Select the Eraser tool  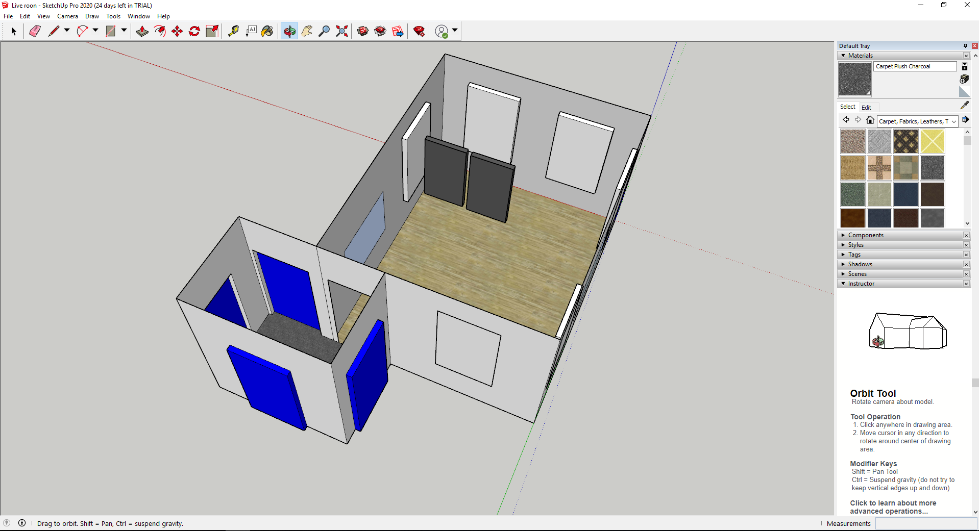click(x=35, y=31)
